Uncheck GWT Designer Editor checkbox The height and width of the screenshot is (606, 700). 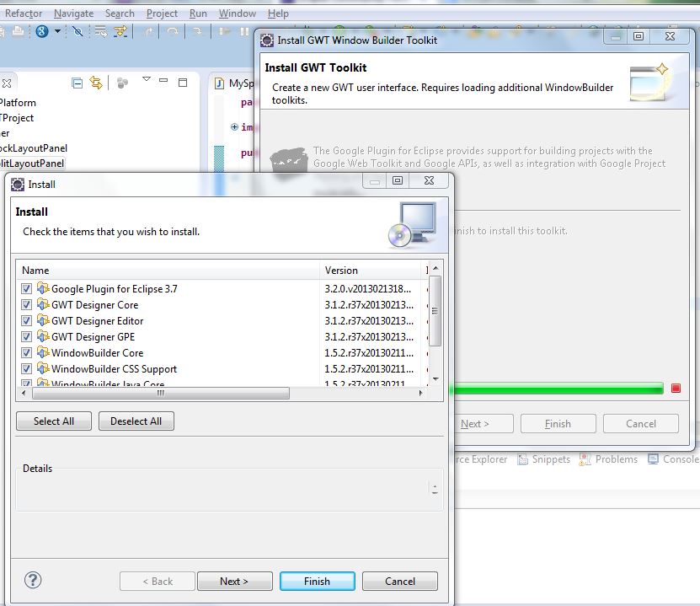coord(26,320)
